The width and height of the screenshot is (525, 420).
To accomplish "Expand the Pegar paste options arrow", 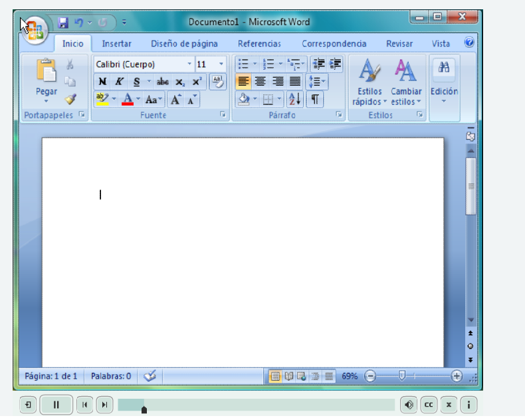I will (x=47, y=101).
